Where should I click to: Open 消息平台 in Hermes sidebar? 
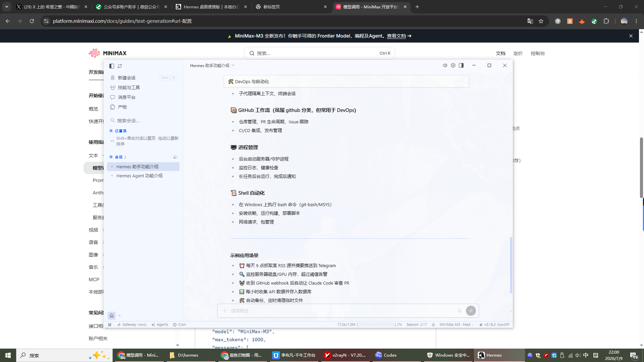pos(143,97)
